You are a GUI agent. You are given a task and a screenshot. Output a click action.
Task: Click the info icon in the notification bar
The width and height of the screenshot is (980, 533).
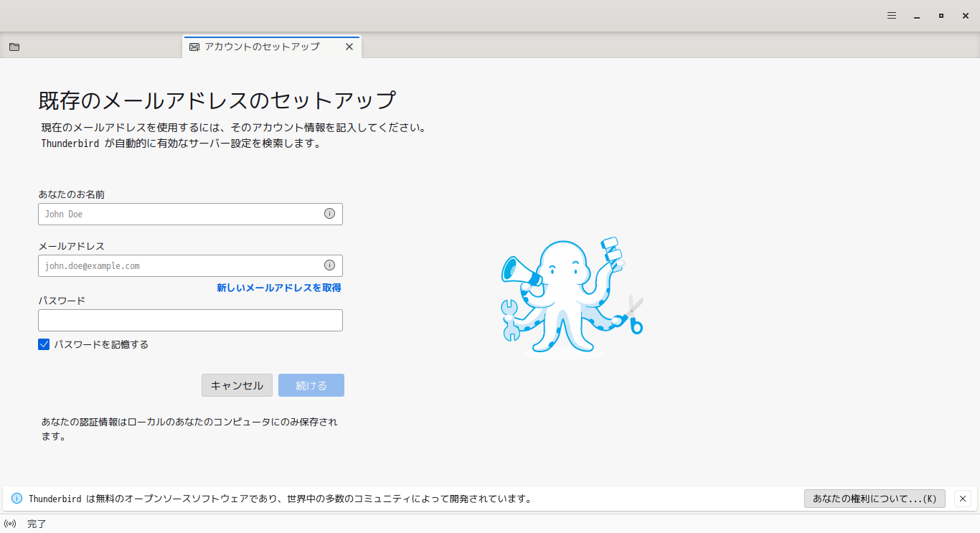[x=17, y=499]
